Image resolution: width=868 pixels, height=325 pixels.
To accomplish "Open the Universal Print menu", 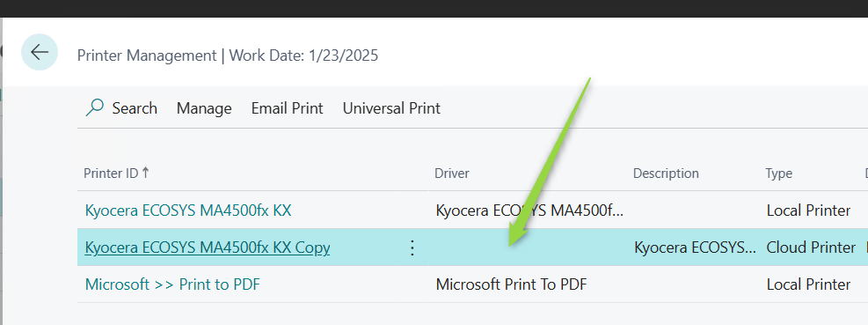I will 391,108.
